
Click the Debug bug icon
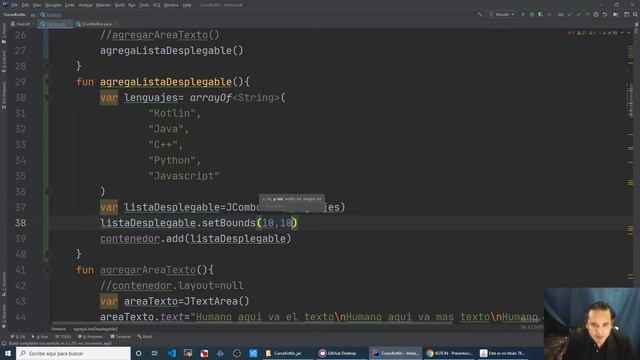pyautogui.click(x=532, y=15)
